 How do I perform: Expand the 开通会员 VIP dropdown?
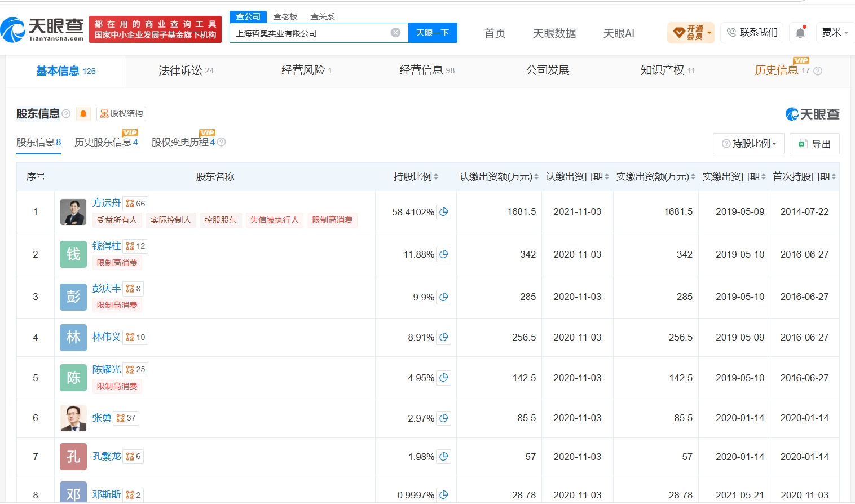(x=691, y=33)
